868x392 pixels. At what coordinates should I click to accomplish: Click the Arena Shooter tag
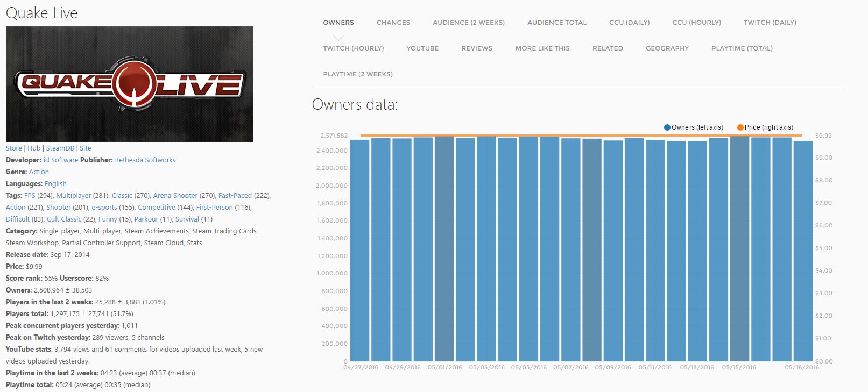(x=175, y=196)
